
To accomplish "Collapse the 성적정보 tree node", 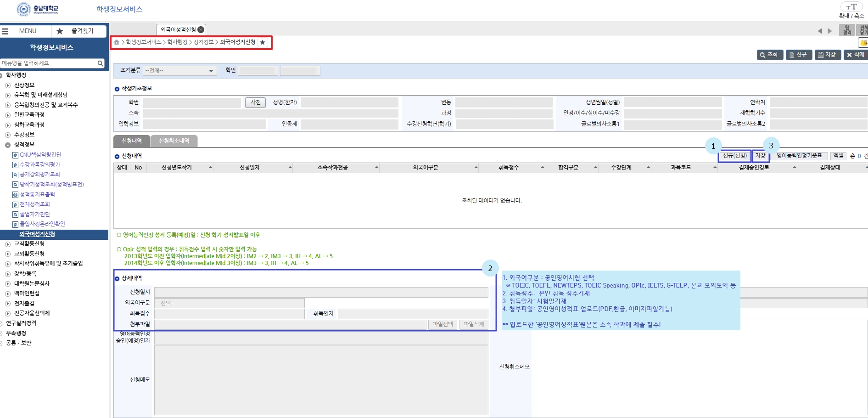I will [x=8, y=145].
